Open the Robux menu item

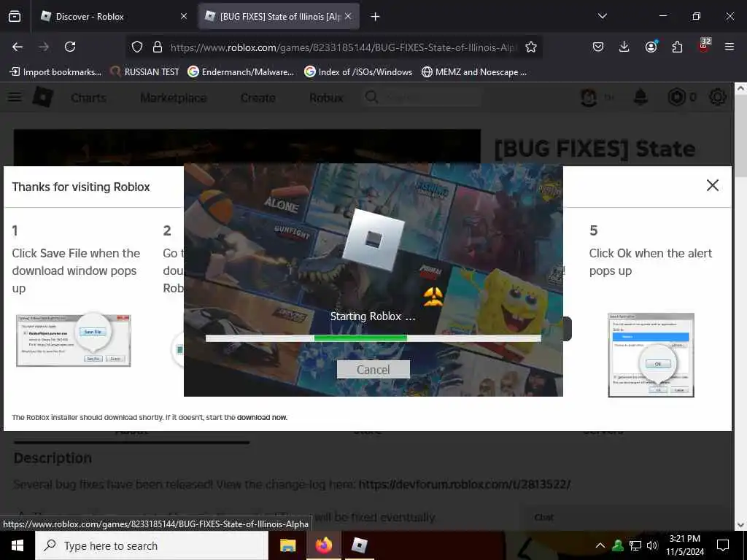326,98
